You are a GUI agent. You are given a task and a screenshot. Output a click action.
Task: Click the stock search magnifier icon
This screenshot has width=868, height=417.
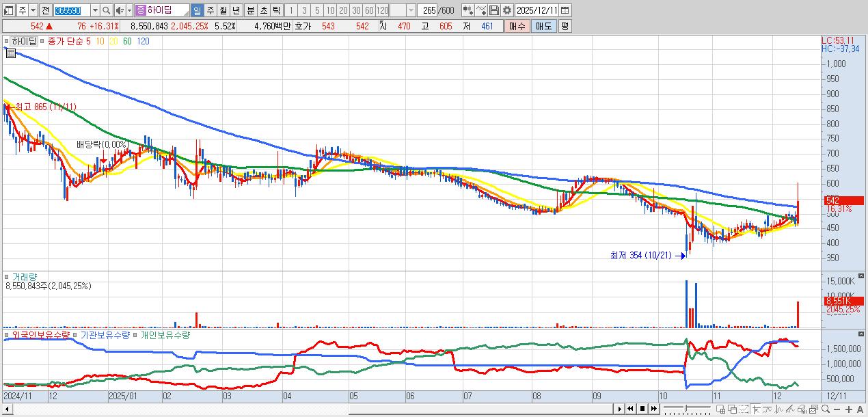[x=106, y=10]
